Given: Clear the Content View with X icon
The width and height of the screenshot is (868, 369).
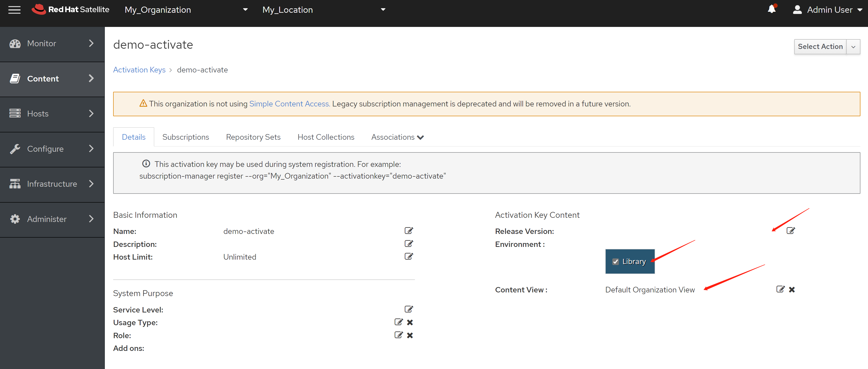Looking at the screenshot, I should click(792, 289).
